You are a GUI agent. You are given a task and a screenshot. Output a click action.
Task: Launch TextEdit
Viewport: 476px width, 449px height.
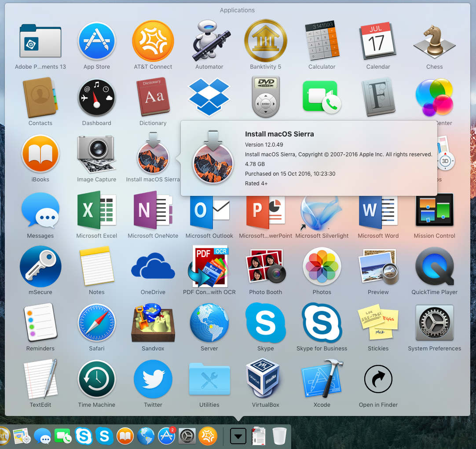40,379
